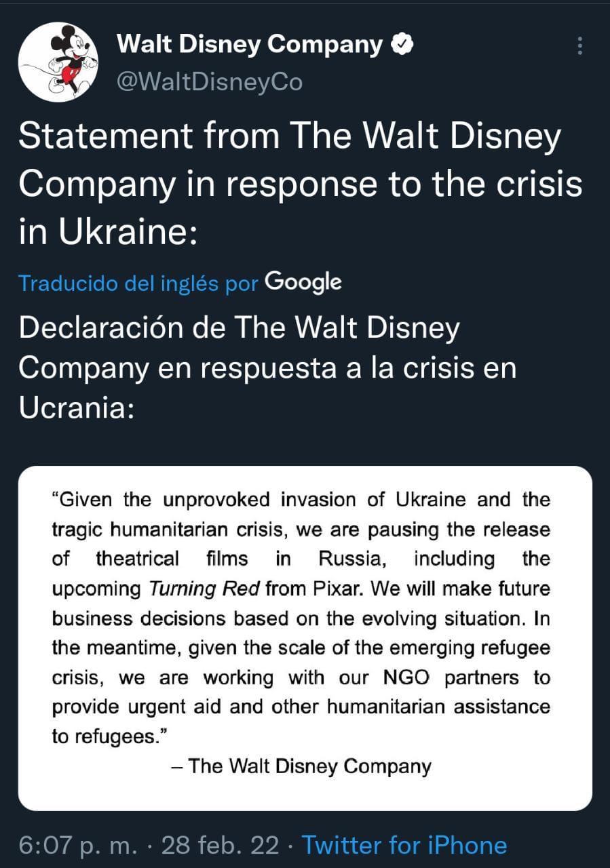Open the Mickey Mouse profile avatar
The width and height of the screenshot is (610, 868).
tap(57, 62)
